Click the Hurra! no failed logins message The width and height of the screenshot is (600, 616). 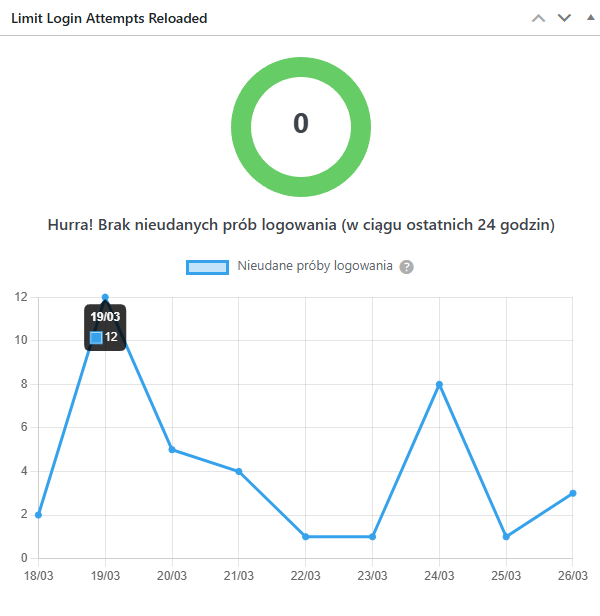[x=301, y=225]
